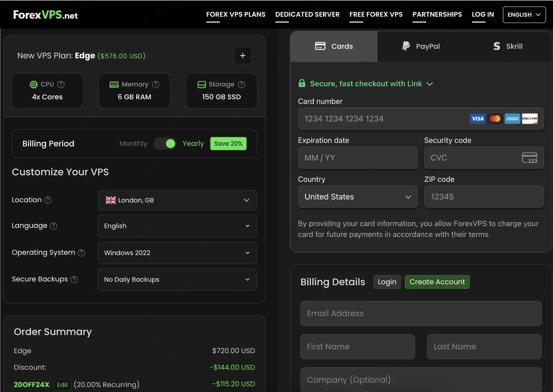Click the $720.00 USD Edge price
This screenshot has width=553, height=392.
pyautogui.click(x=234, y=351)
